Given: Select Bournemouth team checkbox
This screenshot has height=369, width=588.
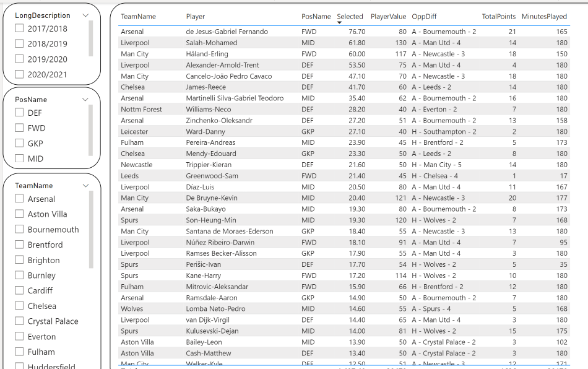Looking at the screenshot, I should click(19, 229).
